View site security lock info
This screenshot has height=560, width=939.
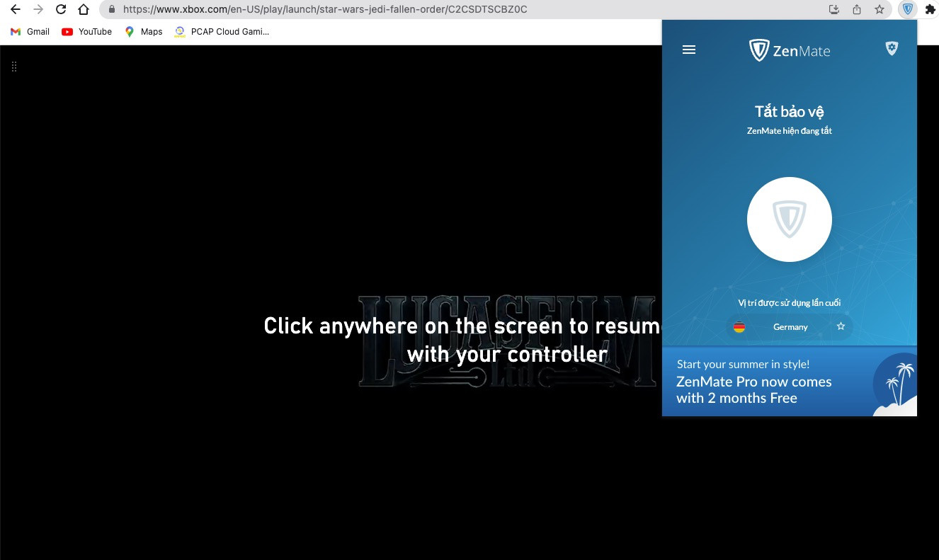coord(111,9)
